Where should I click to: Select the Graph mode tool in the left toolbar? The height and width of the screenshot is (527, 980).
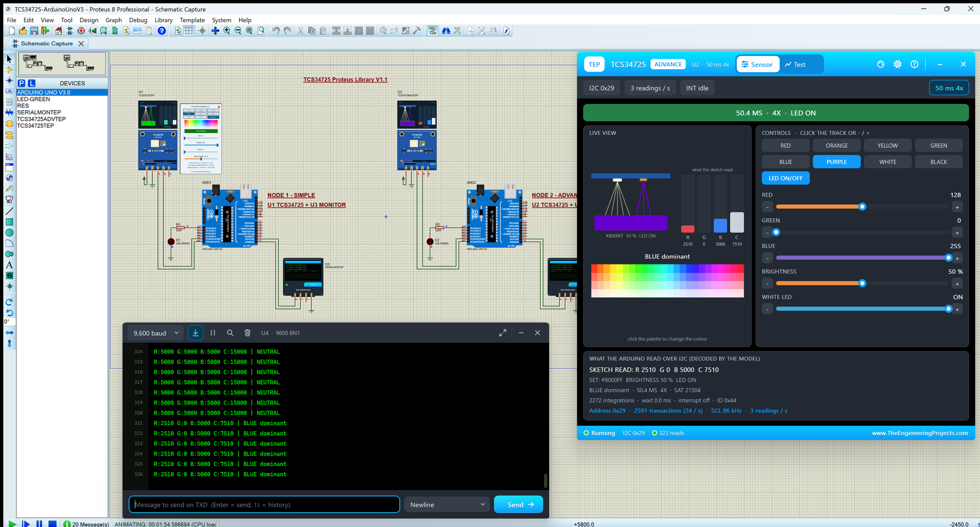click(9, 156)
